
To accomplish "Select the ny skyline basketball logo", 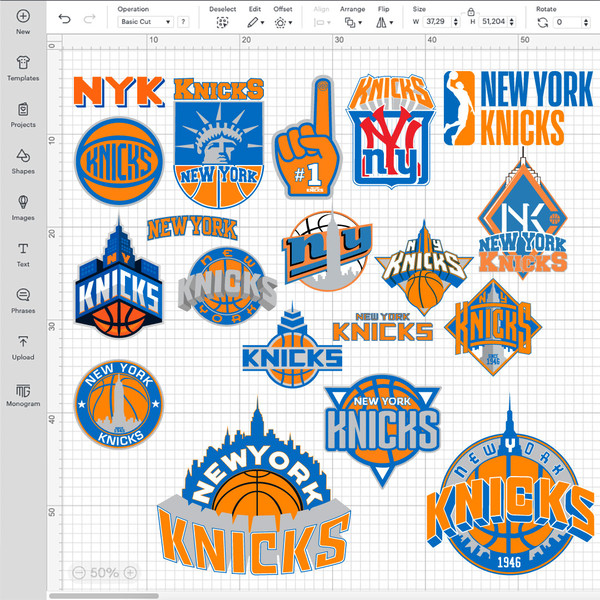I will (327, 251).
